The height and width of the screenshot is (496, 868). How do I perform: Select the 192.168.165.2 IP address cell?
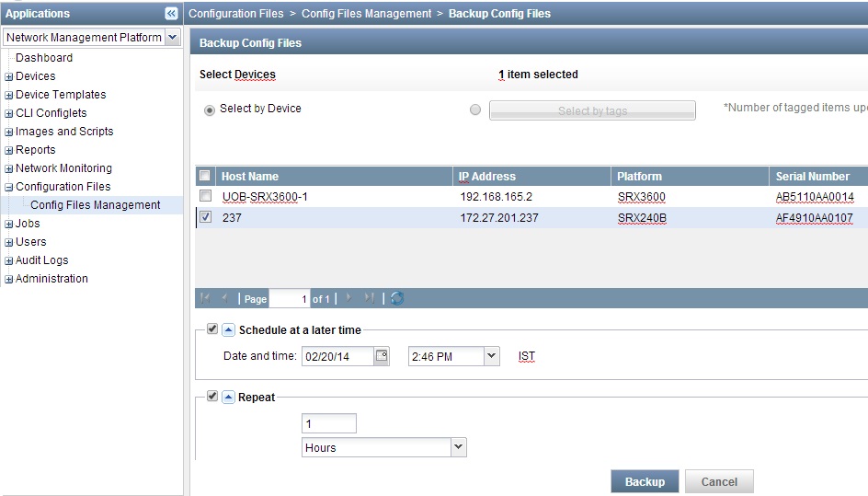496,197
